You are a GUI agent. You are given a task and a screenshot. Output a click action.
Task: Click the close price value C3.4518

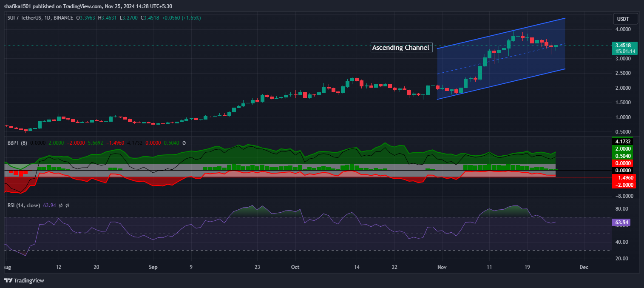click(149, 18)
